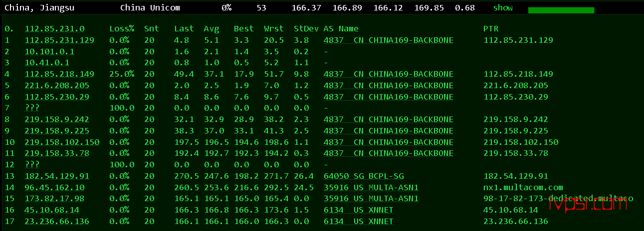The width and height of the screenshot is (644, 231).
Task: Click the Last column header
Action: [x=184, y=29]
